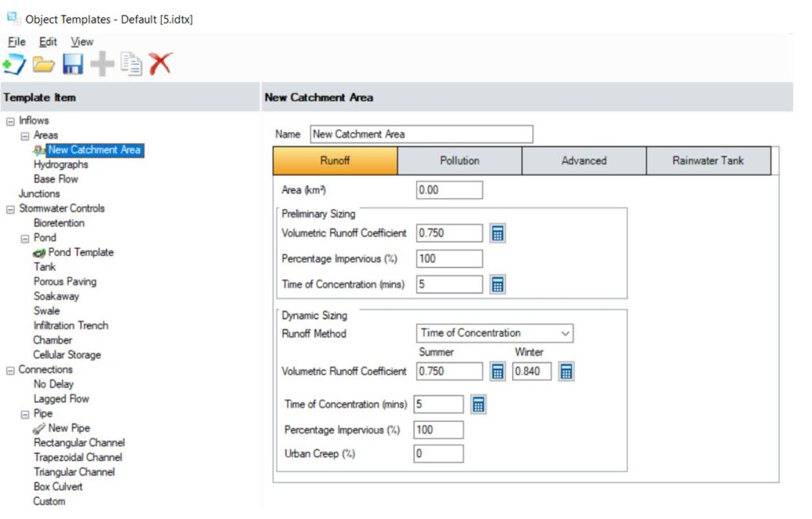This screenshot has height=519, width=812.
Task: Switch to the Pollution tab
Action: (x=460, y=161)
